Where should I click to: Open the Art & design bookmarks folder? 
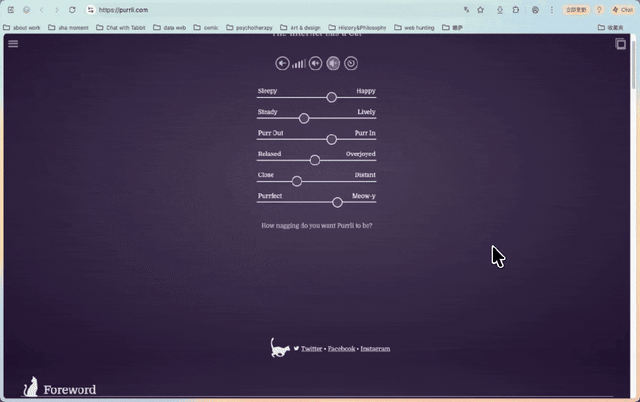pyautogui.click(x=300, y=27)
